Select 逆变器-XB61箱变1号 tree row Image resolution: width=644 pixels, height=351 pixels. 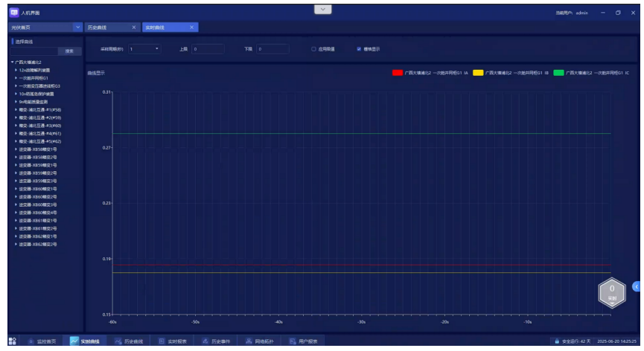[38, 221]
